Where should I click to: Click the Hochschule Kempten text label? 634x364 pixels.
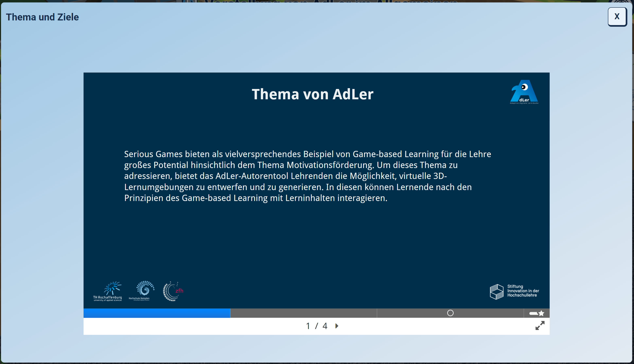(139, 298)
